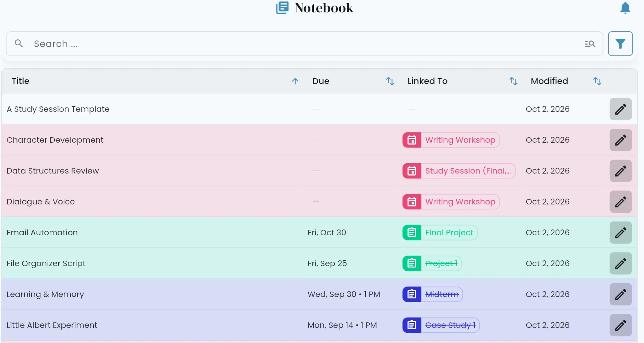Open Writing Workshop link on Character Development row

point(451,140)
